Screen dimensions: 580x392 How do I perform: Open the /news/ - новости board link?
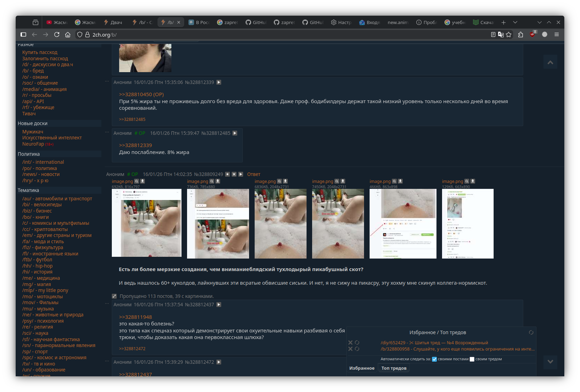tap(41, 175)
